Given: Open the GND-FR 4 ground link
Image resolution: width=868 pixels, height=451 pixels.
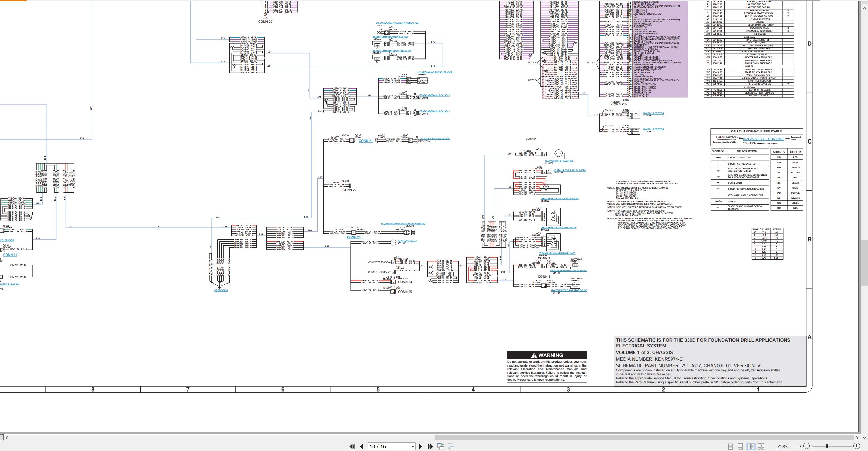Looking at the screenshot, I should coord(221,290).
